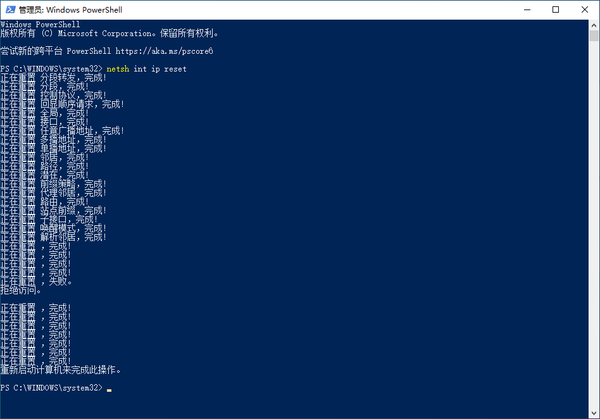Click the '回显顺序请求' output line
Viewport: 600px width, 419px height.
pyautogui.click(x=62, y=104)
